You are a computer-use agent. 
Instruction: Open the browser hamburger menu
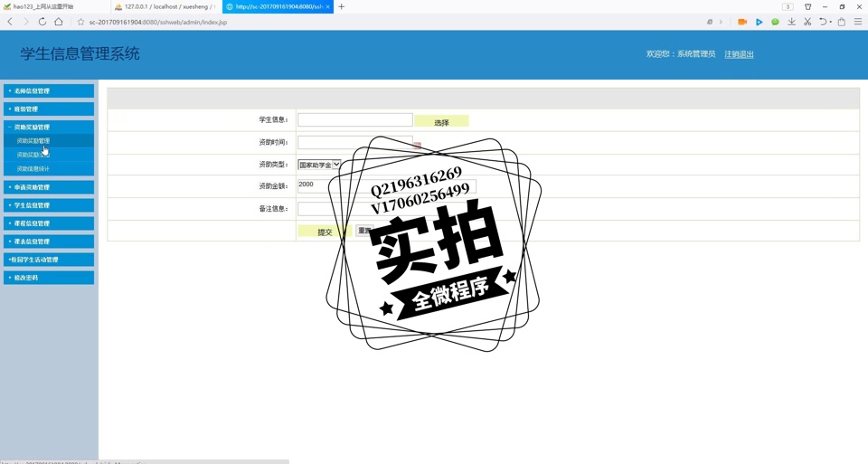pos(858,22)
